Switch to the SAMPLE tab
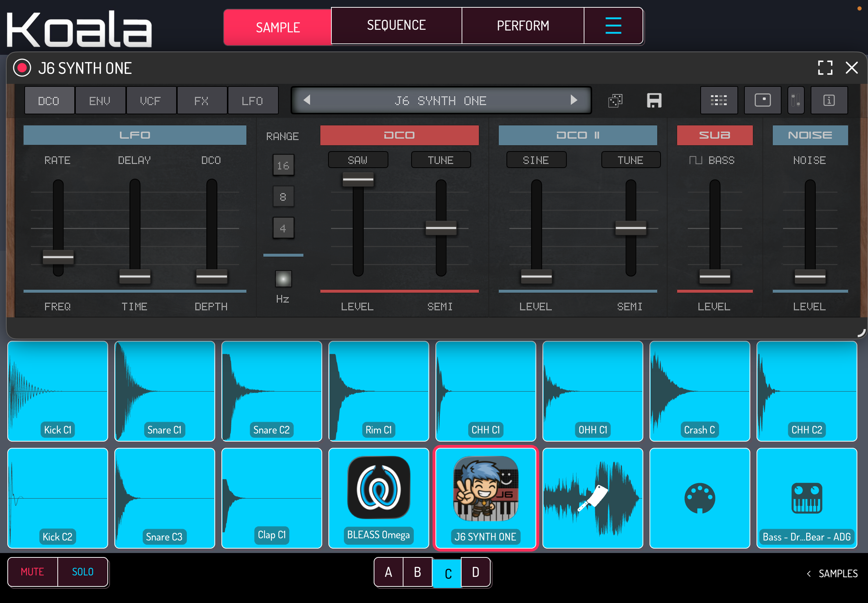Screen dimensions: 868x603 278,27
